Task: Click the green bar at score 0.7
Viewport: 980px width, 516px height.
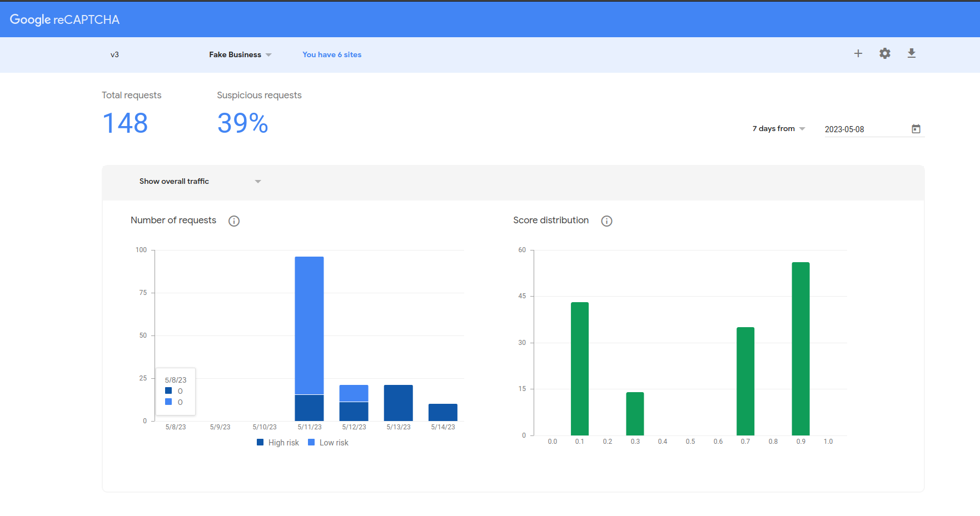Action: click(745, 381)
